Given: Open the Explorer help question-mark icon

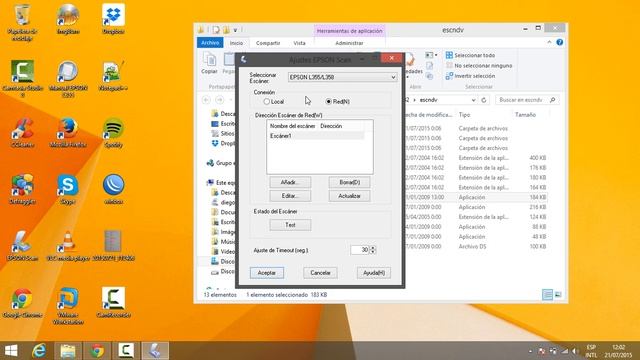Looking at the screenshot, I should [560, 42].
